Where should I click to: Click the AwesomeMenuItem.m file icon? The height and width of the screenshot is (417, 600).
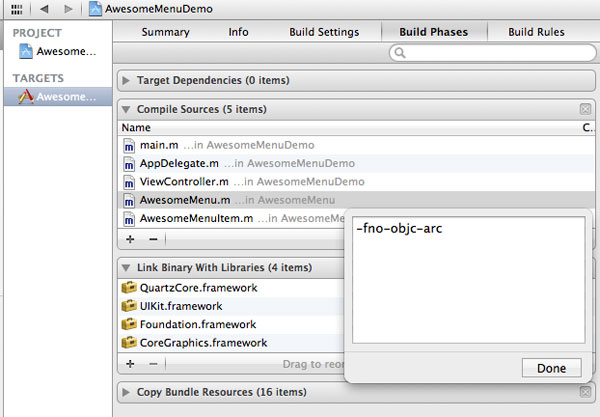(129, 219)
